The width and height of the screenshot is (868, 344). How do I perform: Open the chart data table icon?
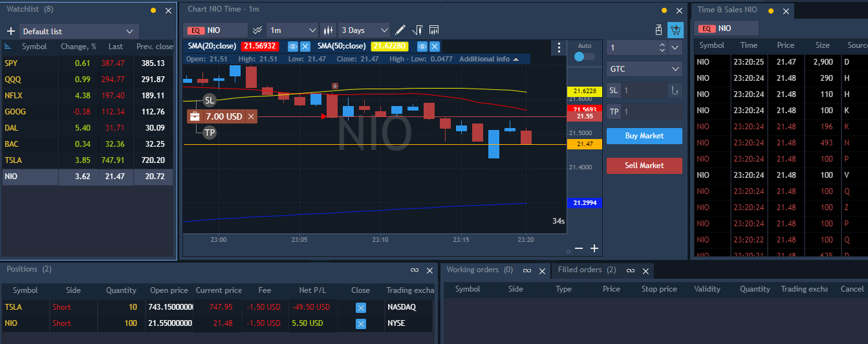point(434,30)
